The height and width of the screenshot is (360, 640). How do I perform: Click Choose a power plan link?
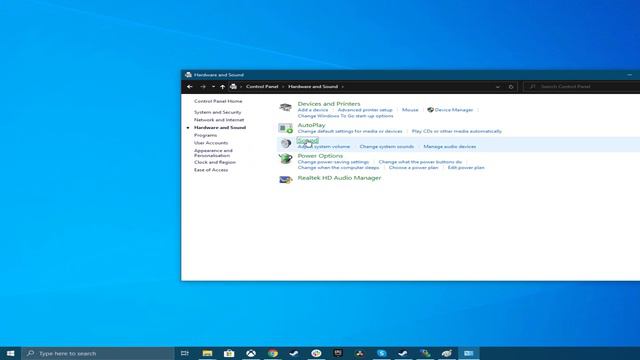click(x=413, y=168)
